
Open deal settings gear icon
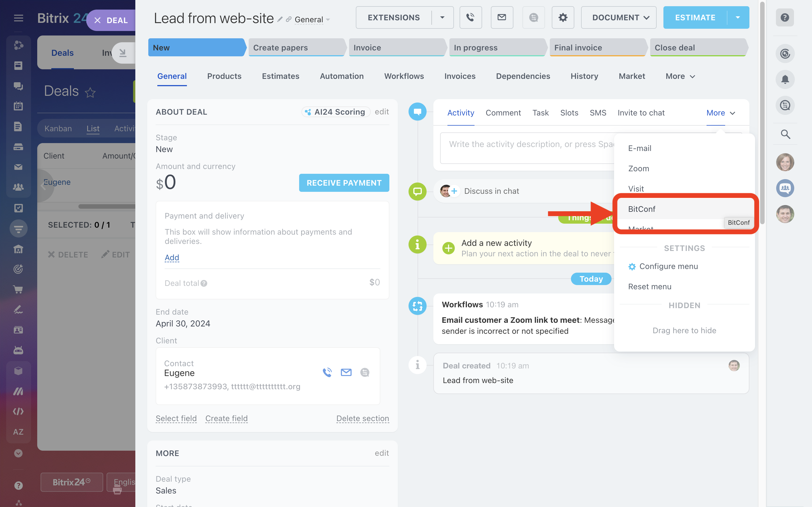click(x=563, y=17)
